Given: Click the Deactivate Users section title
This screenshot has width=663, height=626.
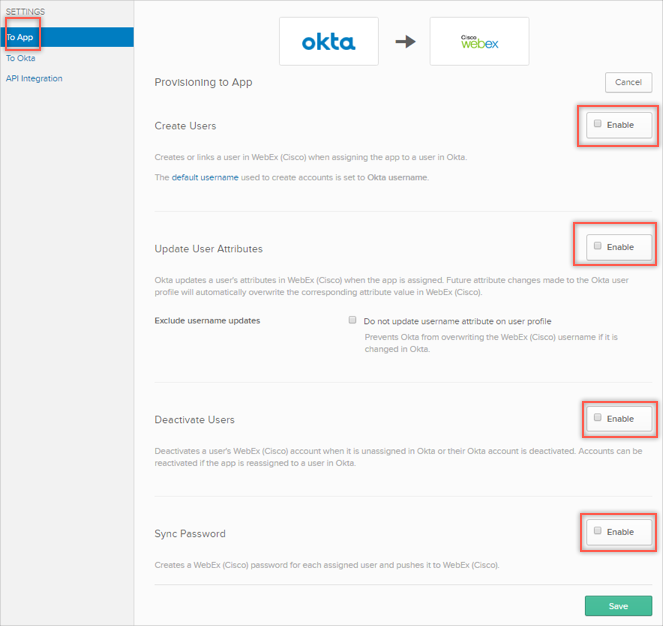Looking at the screenshot, I should click(194, 420).
